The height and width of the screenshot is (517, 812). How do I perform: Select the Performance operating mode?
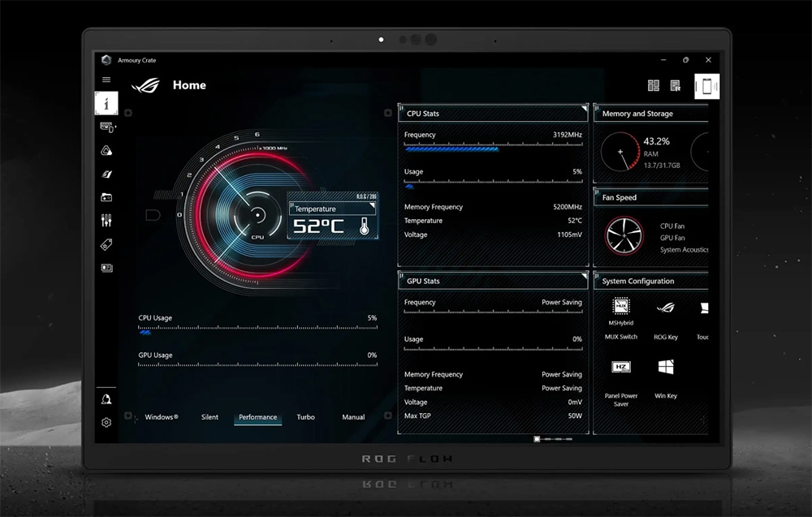pyautogui.click(x=258, y=417)
